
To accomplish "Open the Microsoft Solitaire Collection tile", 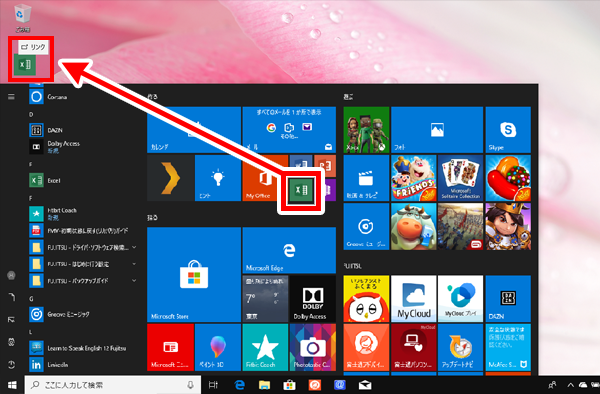I will click(460, 178).
